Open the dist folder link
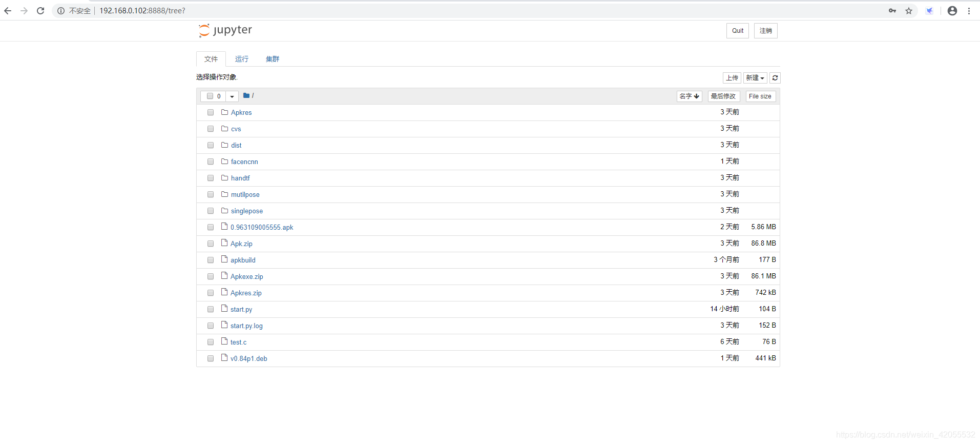This screenshot has width=980, height=444. 236,145
